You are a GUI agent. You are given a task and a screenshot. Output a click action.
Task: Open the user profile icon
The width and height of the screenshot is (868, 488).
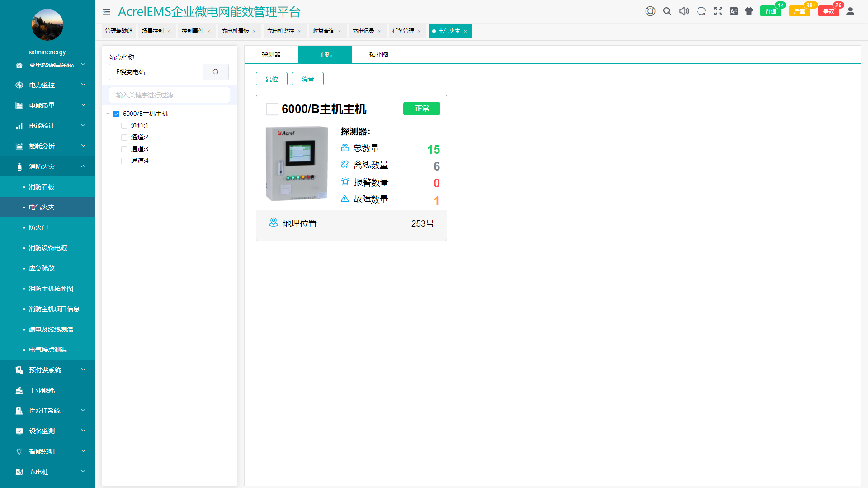pyautogui.click(x=850, y=11)
